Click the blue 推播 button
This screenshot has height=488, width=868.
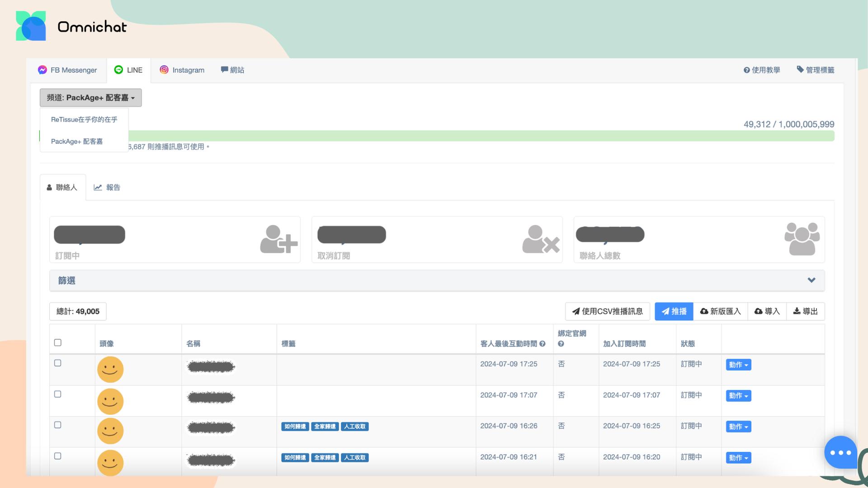pos(674,311)
